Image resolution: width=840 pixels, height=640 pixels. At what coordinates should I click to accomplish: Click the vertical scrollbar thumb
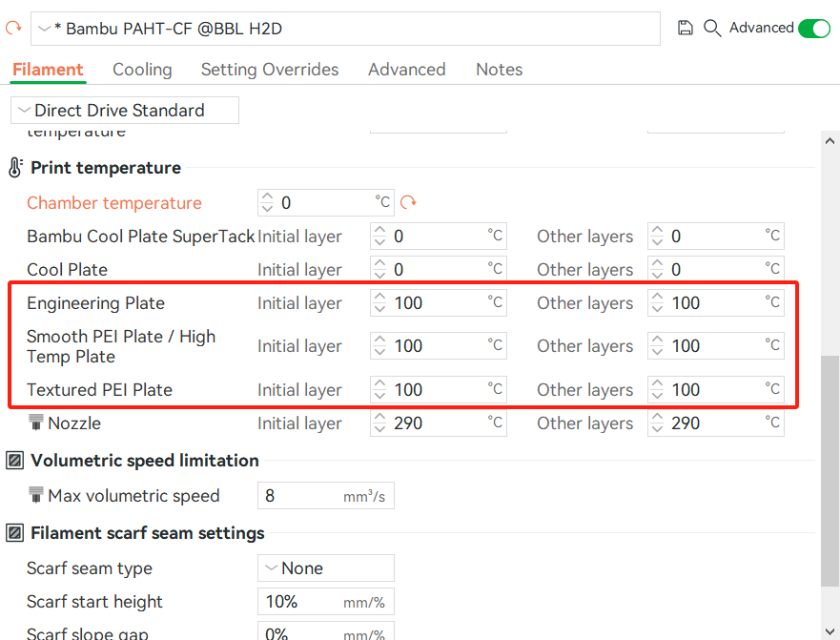830,470
